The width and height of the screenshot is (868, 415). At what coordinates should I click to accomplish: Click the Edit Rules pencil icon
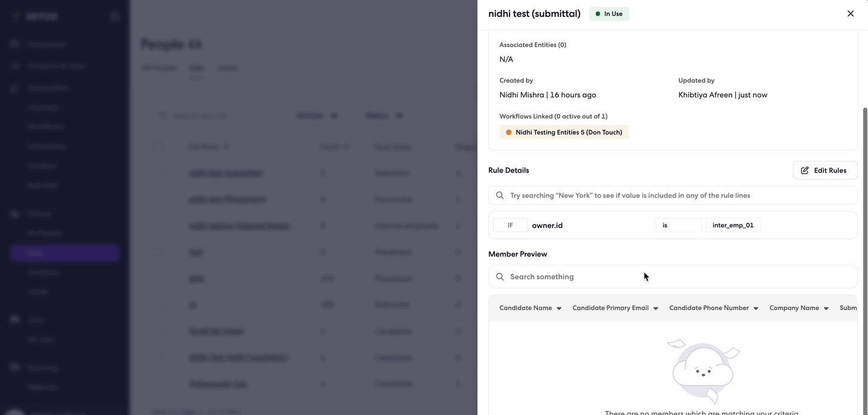point(805,171)
